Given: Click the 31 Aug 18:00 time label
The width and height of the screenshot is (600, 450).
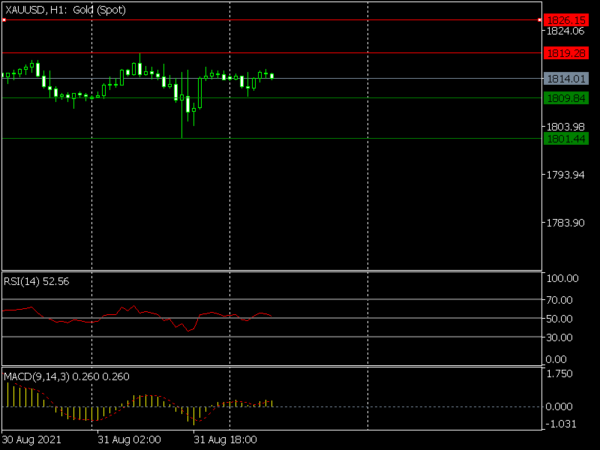Looking at the screenshot, I should pos(223,438).
